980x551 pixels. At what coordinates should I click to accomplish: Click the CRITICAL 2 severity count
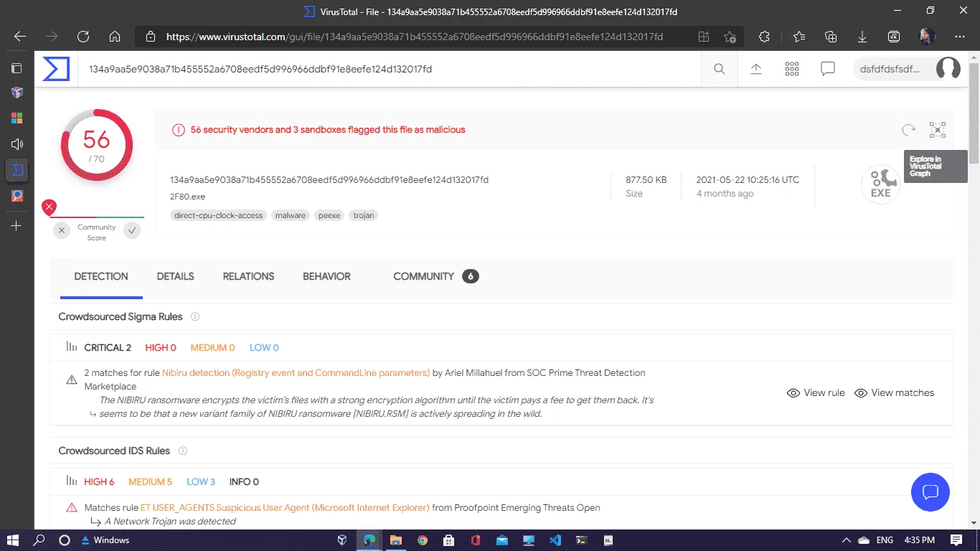click(108, 348)
